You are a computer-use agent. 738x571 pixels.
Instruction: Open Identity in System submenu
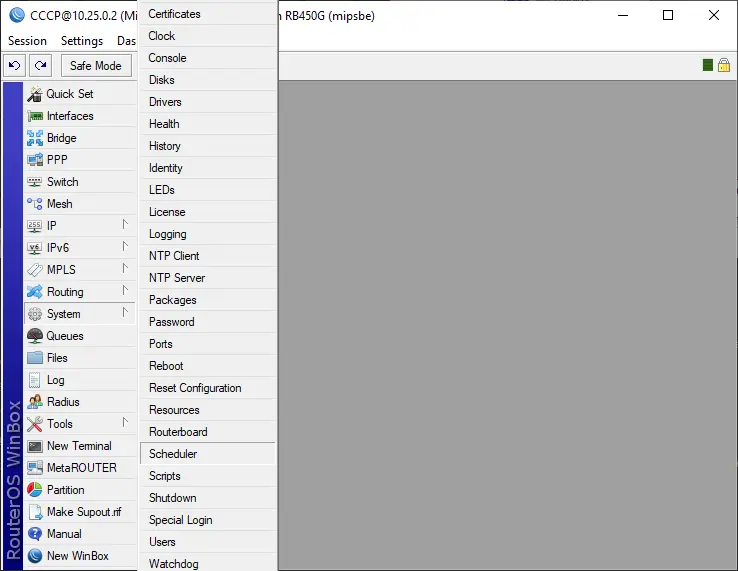(208, 168)
